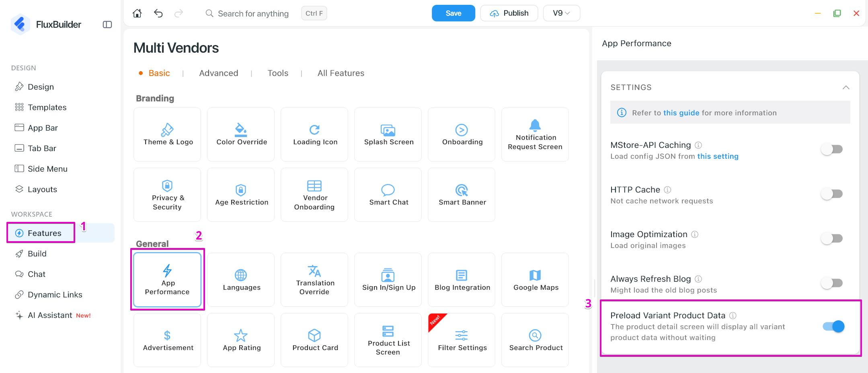Open Blog Integration feature
The height and width of the screenshot is (373, 868).
(462, 280)
